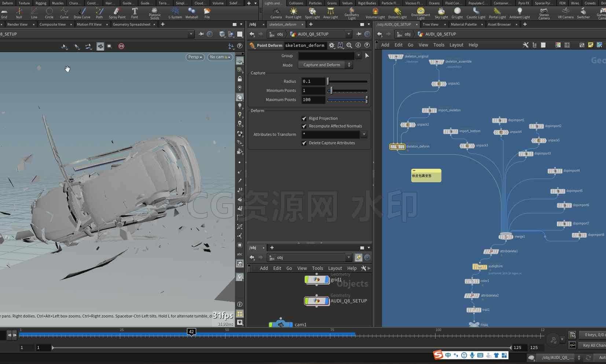Open Point Deform node help
606x364 pixels.
[367, 45]
